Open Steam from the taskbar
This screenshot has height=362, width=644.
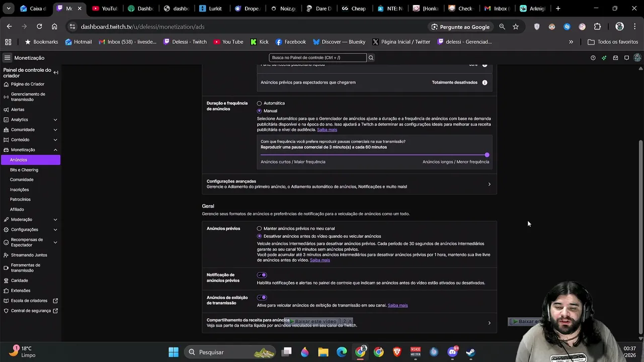[470, 352]
